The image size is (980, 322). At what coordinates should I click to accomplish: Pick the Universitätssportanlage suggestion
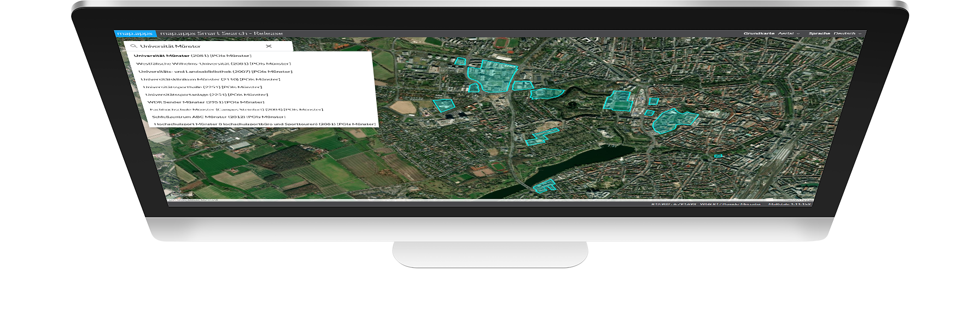(x=206, y=95)
